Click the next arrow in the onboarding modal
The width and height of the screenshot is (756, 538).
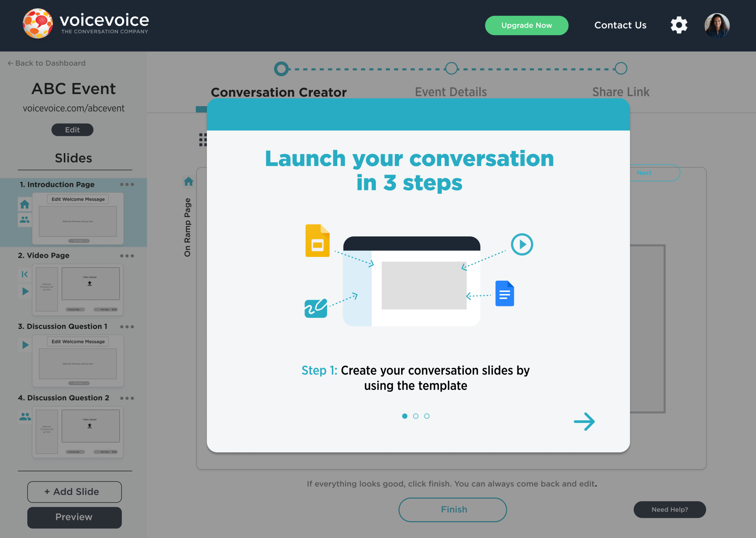[x=584, y=422]
